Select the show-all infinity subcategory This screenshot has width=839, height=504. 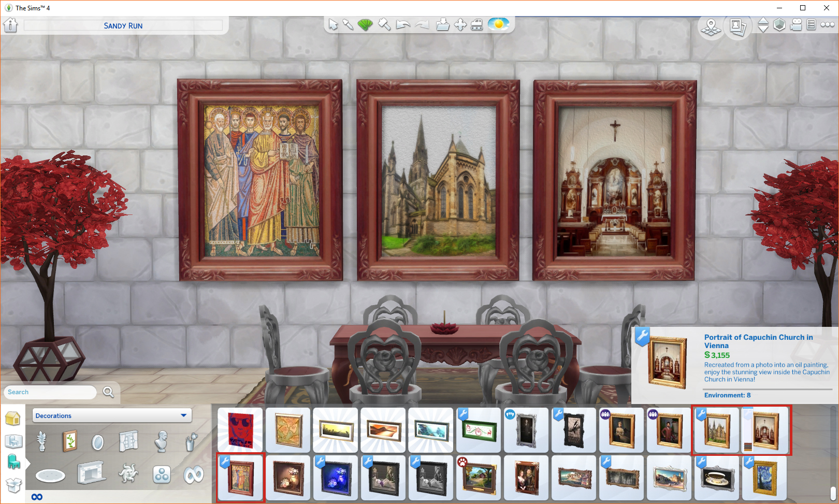coord(194,474)
